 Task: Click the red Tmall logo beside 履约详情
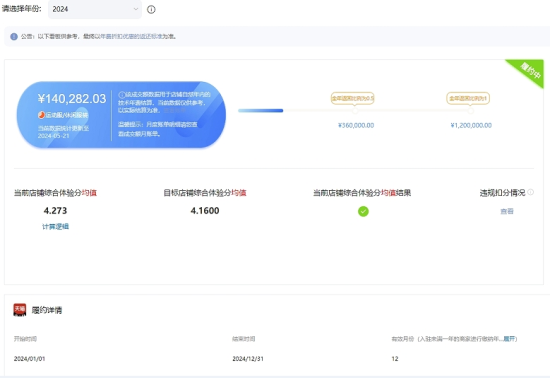tap(20, 310)
